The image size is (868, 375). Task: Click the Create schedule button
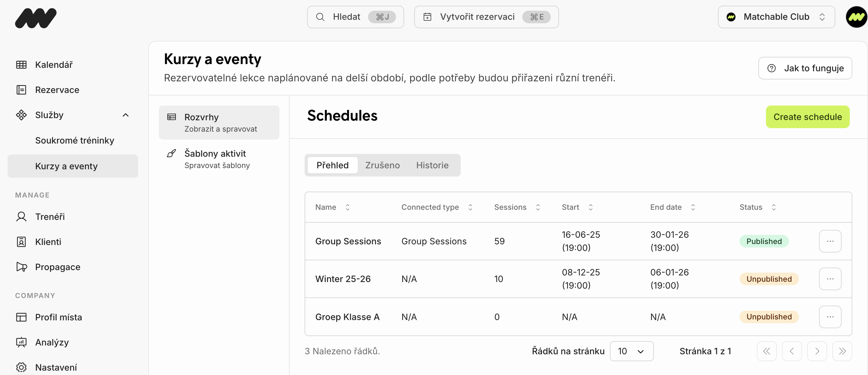(x=807, y=117)
